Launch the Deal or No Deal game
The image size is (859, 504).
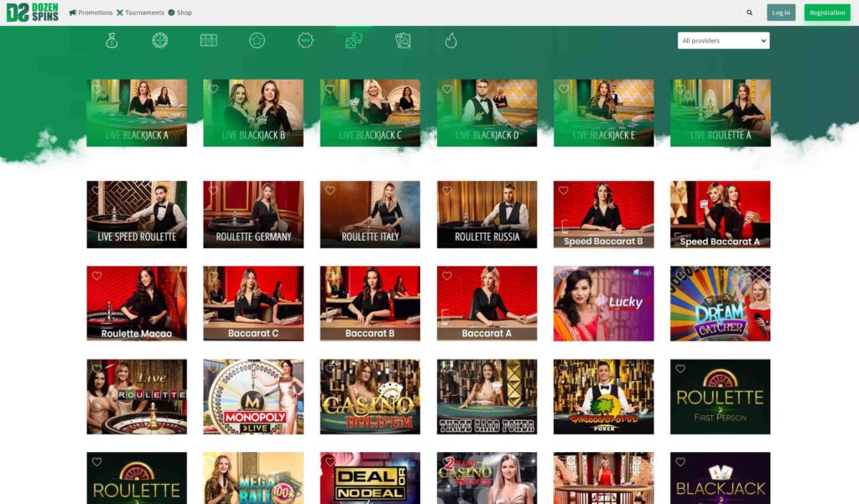click(370, 478)
